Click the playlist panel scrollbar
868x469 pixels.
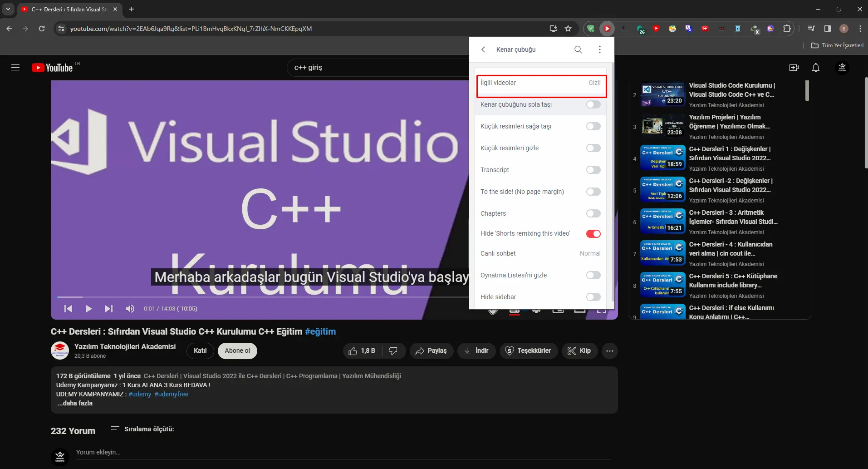[807, 91]
